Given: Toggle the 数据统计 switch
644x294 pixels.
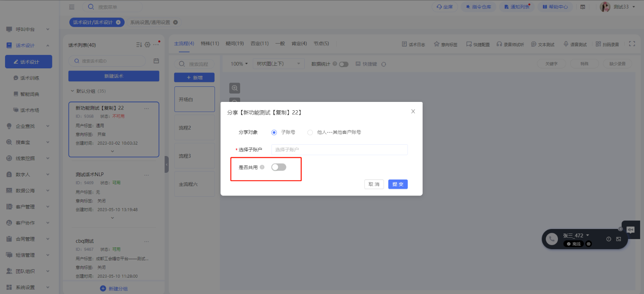Looking at the screenshot, I should click(x=344, y=64).
